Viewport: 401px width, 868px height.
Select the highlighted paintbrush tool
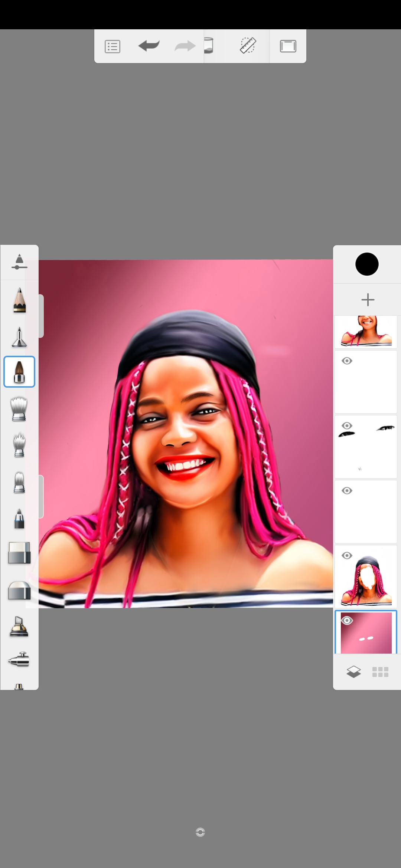19,372
